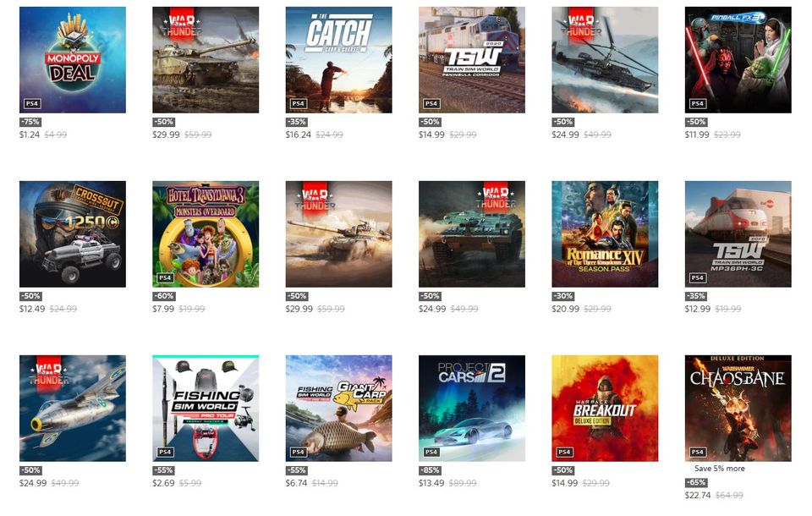Click 'Save 5% more' under Chaosbane
Image resolution: width=812 pixels, height=516 pixels.
tap(719, 469)
